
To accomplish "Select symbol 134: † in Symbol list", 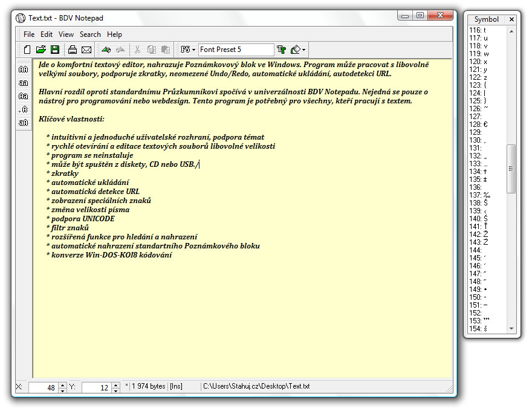I will [x=478, y=172].
